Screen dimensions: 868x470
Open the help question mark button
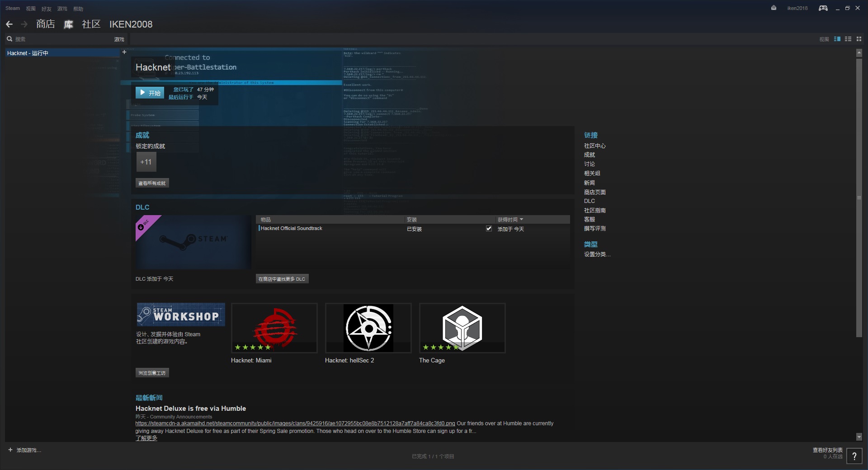point(854,456)
